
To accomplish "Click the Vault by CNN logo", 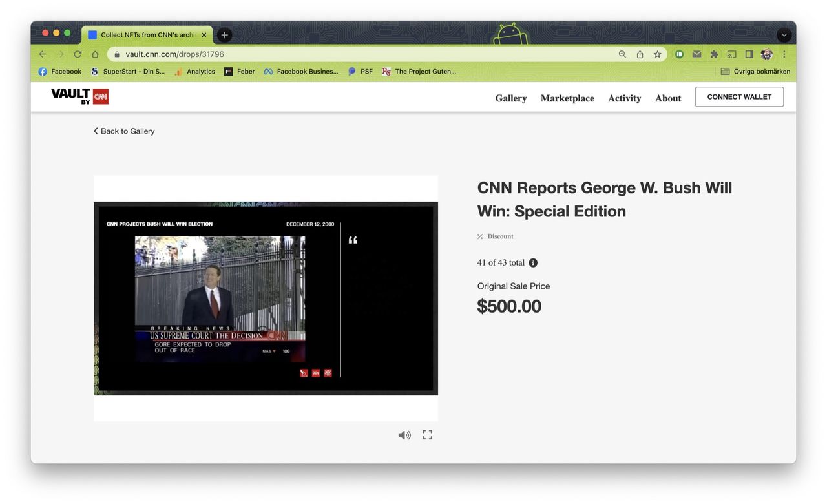I will point(80,96).
